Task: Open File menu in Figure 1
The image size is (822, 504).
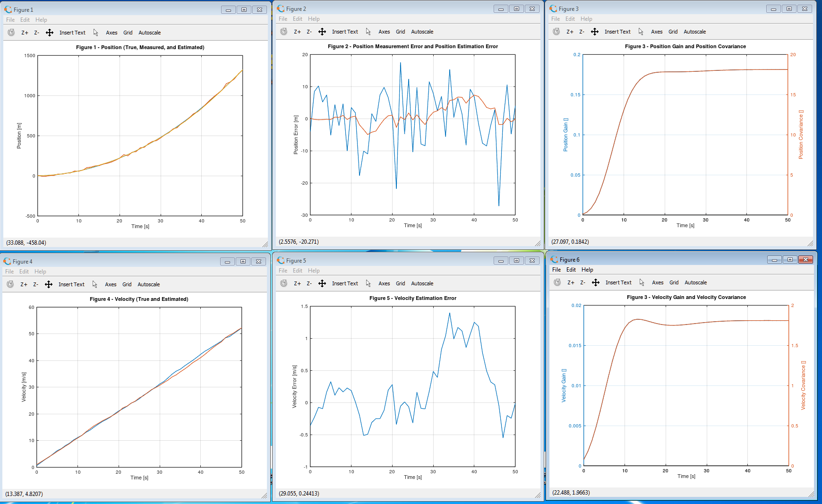Action: pyautogui.click(x=10, y=20)
